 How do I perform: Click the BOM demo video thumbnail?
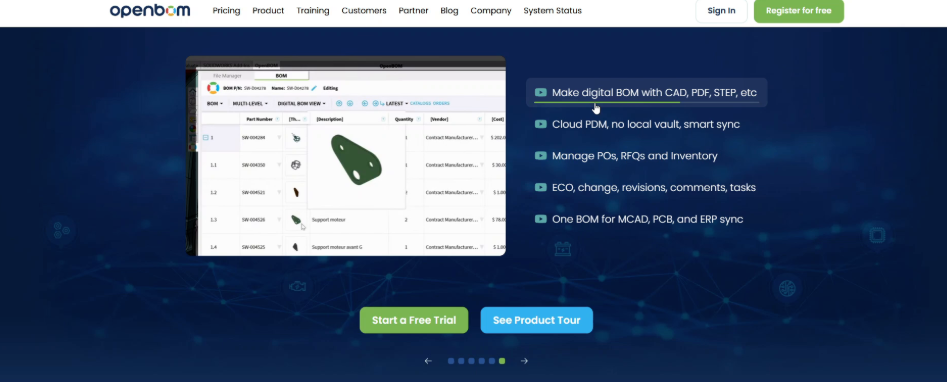[345, 156]
